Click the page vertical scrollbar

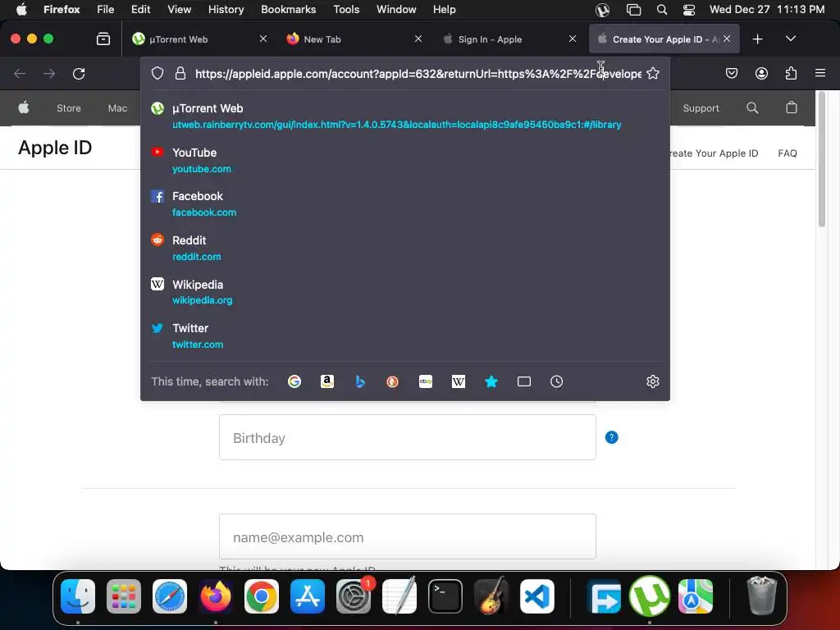[822, 159]
